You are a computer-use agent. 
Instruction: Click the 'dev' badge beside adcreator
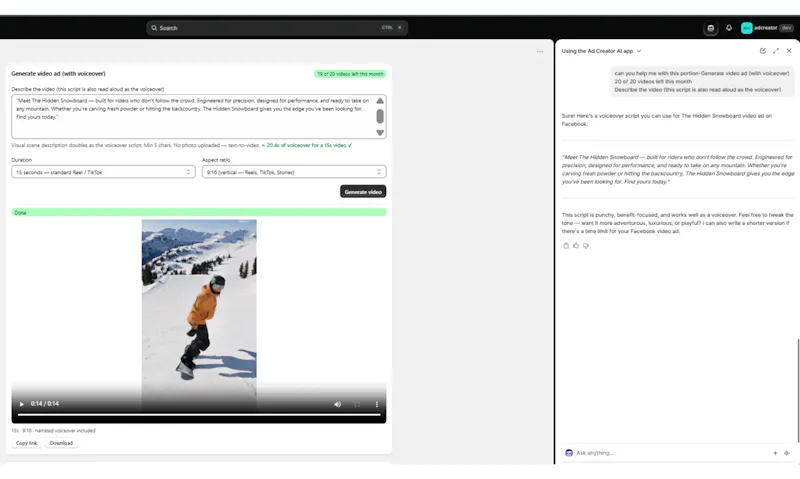pos(786,28)
